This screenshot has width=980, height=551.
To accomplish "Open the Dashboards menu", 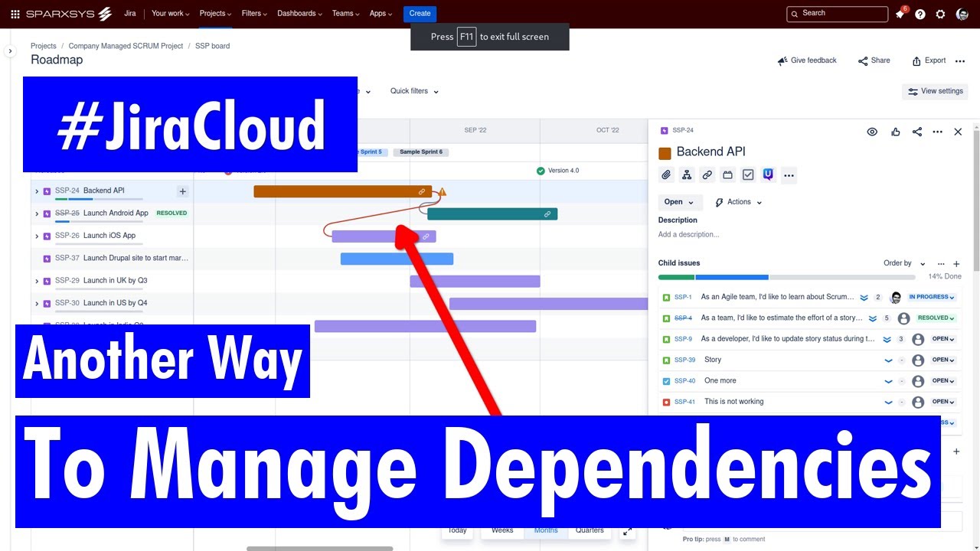I will pos(299,14).
